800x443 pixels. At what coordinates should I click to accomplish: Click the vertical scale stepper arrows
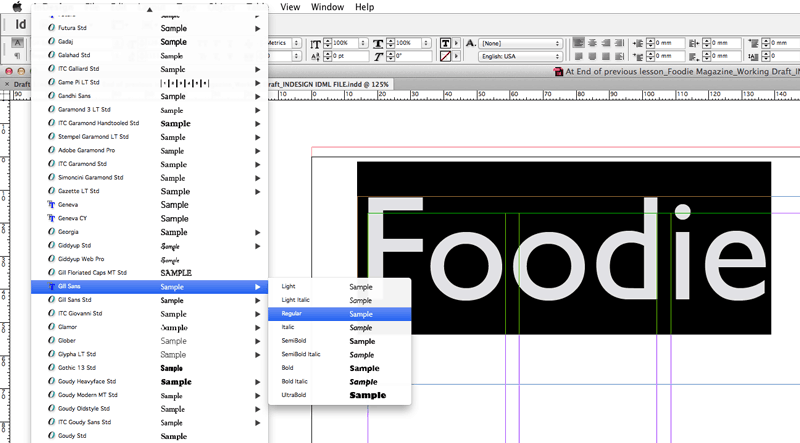pos(328,43)
